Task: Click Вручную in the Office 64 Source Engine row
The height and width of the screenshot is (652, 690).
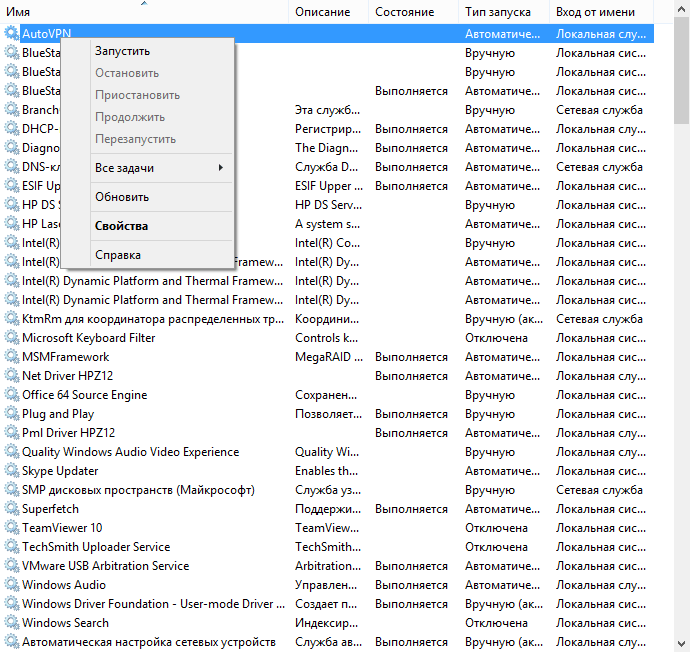Action: click(490, 395)
